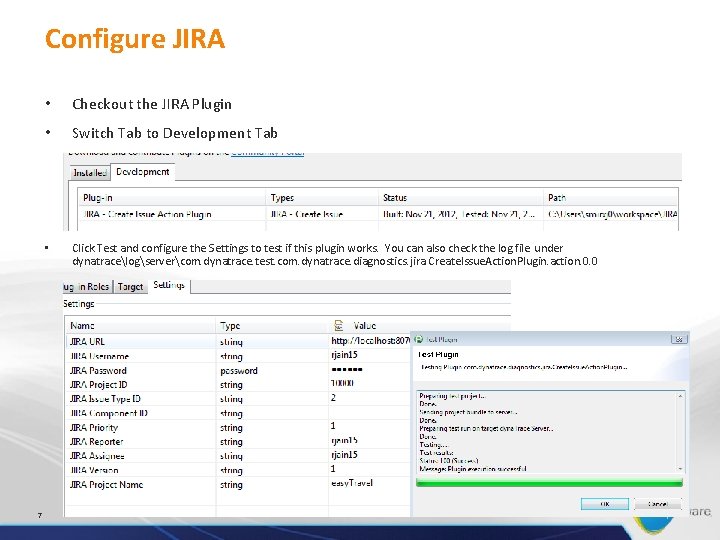This screenshot has height=540, width=720.
Task: Select the JIRA Password row name
Action: coord(98,371)
